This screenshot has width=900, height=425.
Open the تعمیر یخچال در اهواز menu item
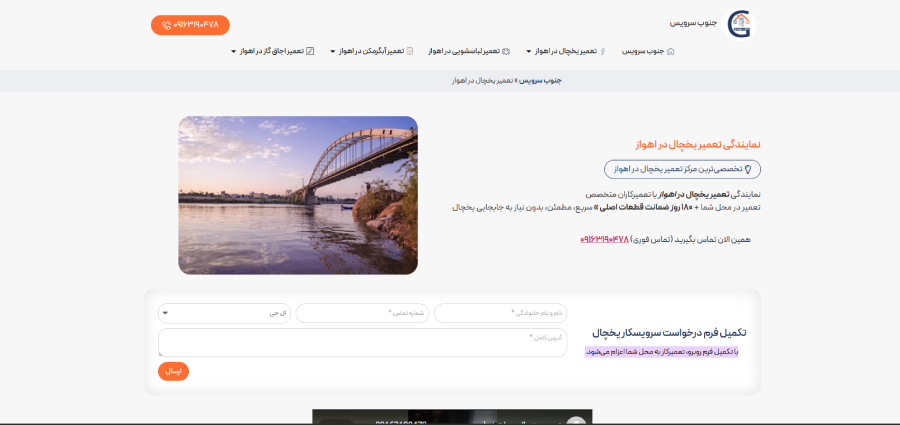point(566,51)
